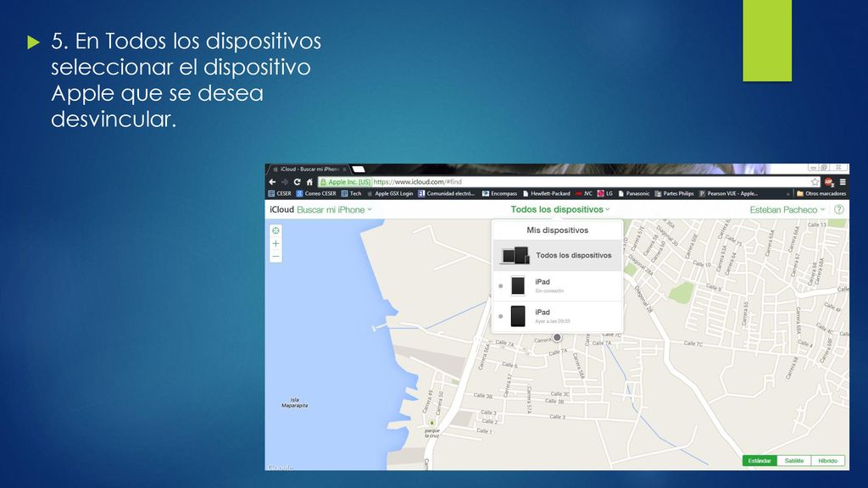Open the LG bookmark
The width and height of the screenshot is (868, 488).
click(604, 194)
